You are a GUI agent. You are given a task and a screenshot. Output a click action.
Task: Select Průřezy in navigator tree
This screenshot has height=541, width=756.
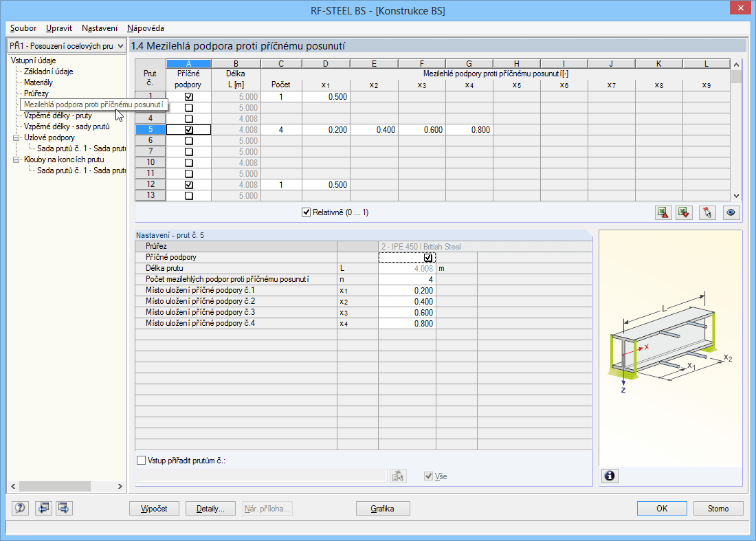[36, 93]
